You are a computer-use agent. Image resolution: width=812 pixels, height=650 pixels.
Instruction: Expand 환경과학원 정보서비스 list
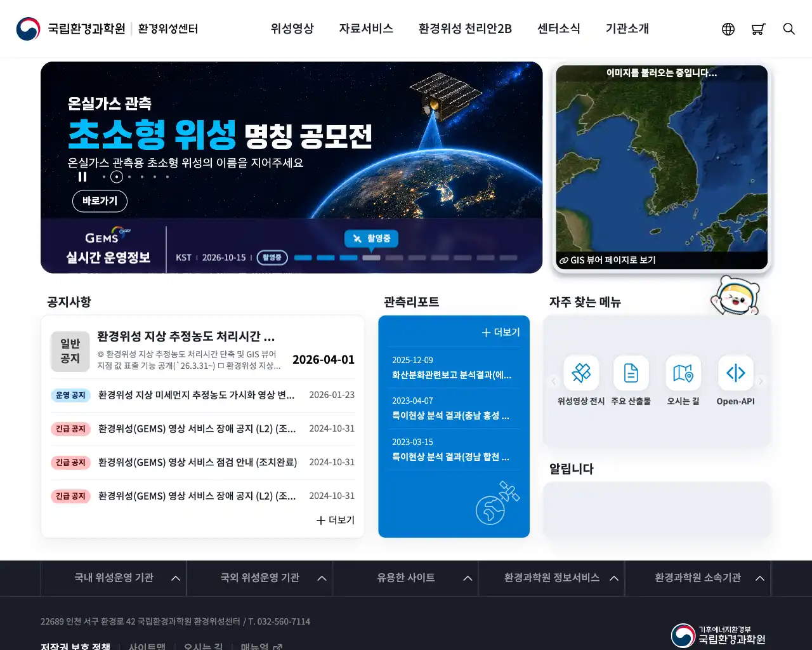(552, 578)
